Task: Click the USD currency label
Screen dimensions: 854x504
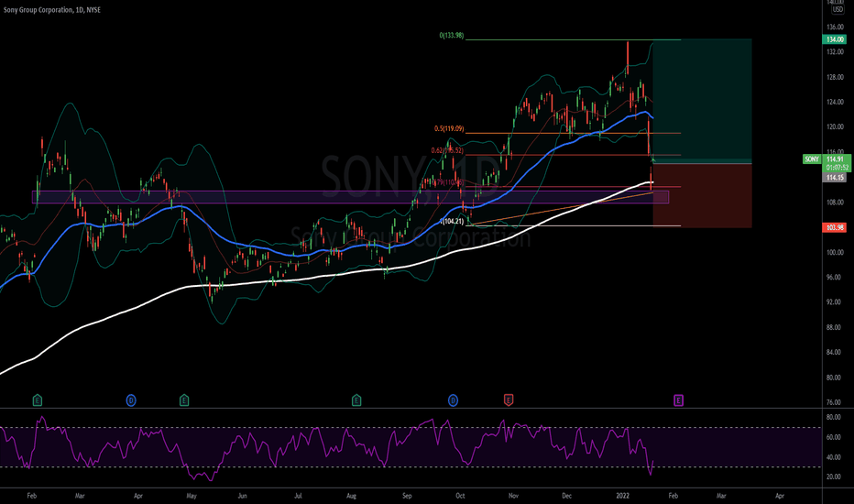Action: coord(838,9)
